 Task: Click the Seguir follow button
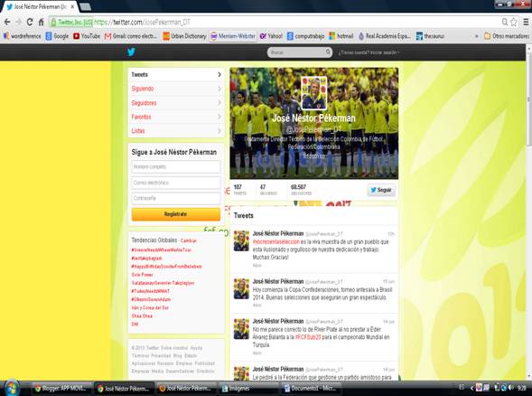tap(381, 190)
